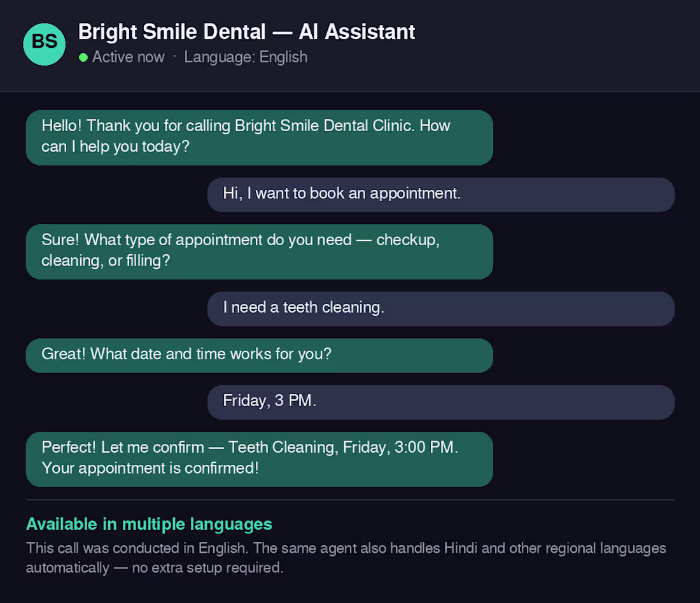700x603 pixels.
Task: Click the 'What date and time' question bubble
Action: [x=260, y=355]
